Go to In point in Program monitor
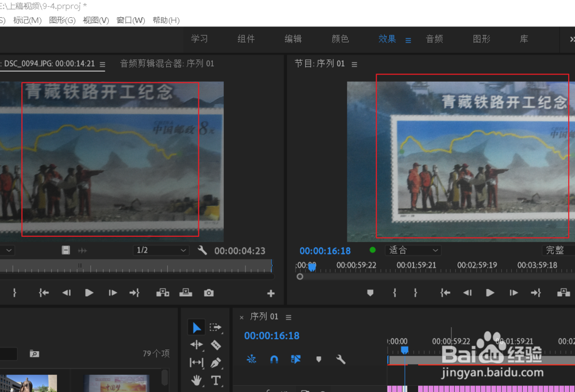Image resolution: width=575 pixels, height=392 pixels. (445, 293)
